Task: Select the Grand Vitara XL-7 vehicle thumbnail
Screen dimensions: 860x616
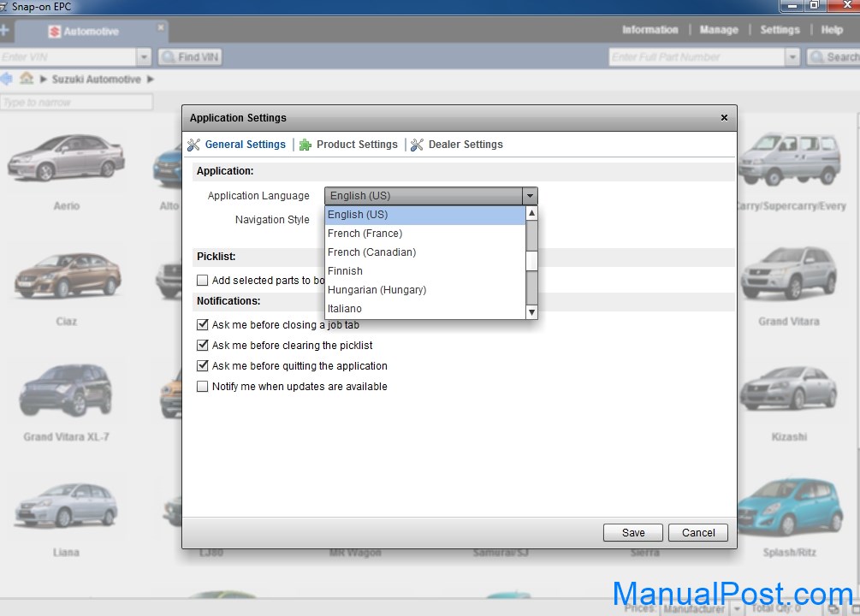Action: click(66, 390)
